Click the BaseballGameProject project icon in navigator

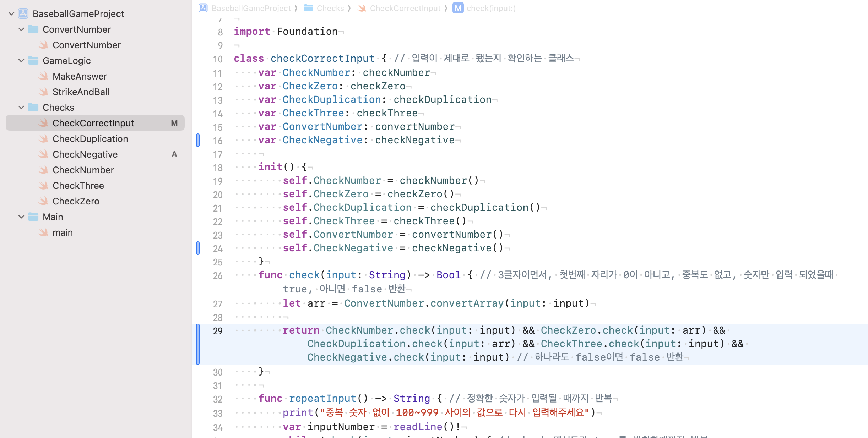(x=23, y=14)
